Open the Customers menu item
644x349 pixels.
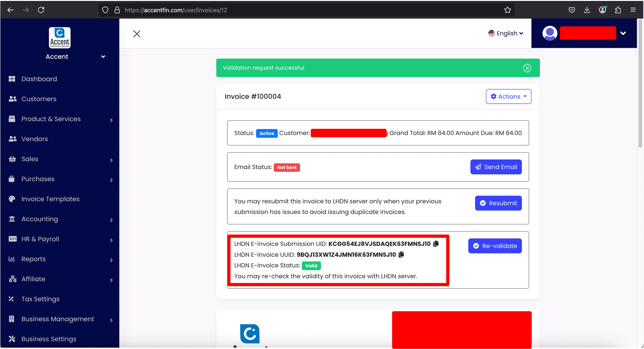point(39,99)
